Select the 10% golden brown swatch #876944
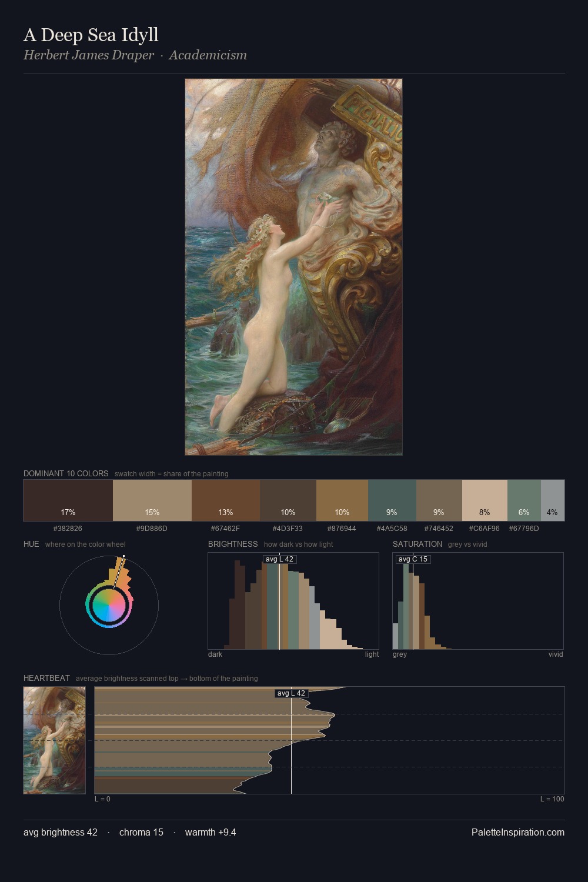Viewport: 588px width, 882px height. (x=342, y=500)
